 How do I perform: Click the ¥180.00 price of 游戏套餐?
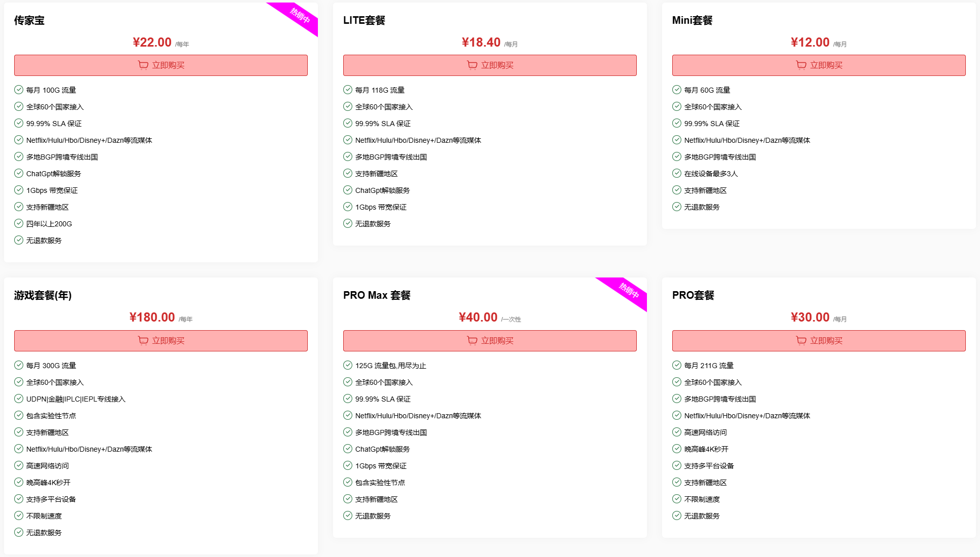(x=152, y=317)
